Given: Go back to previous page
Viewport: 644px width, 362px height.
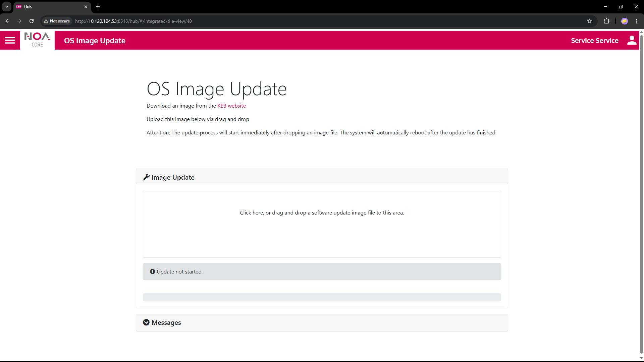Looking at the screenshot, I should click(7, 21).
